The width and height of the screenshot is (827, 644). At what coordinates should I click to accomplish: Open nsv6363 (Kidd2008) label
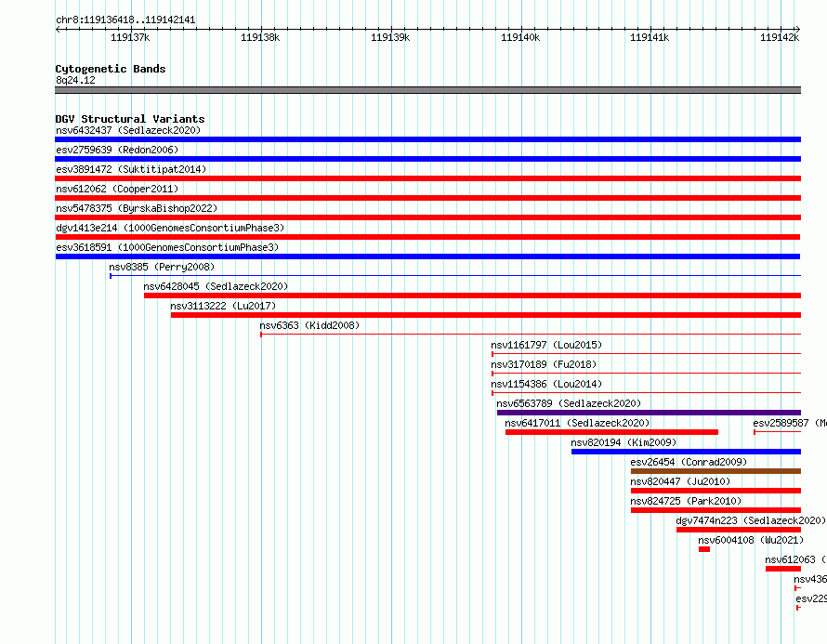click(x=309, y=325)
